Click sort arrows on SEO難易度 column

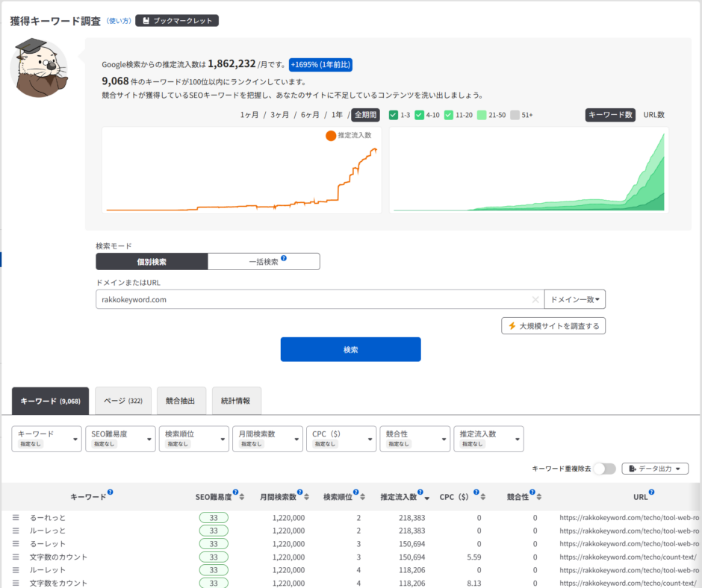coord(244,497)
